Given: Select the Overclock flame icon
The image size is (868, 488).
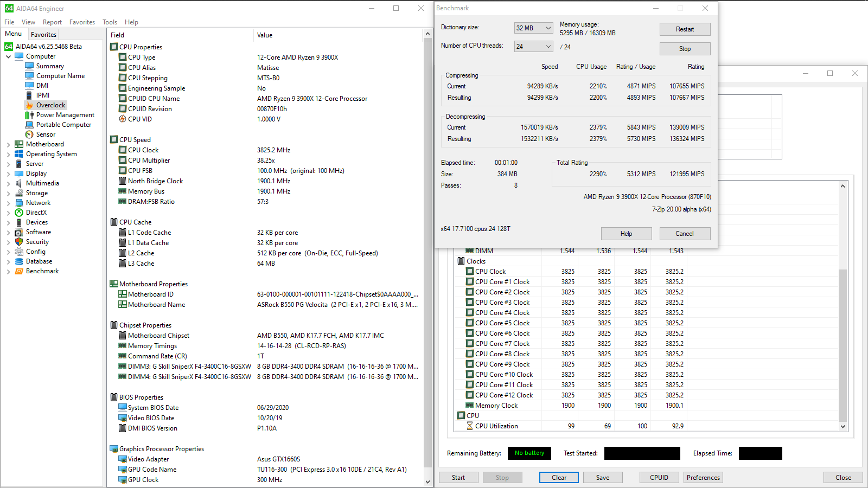Looking at the screenshot, I should tap(29, 105).
